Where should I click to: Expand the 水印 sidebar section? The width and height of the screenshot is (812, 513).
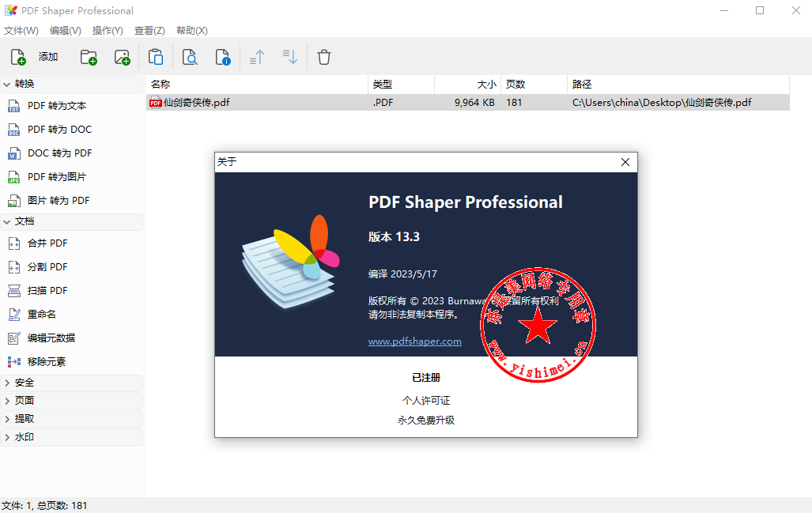[72, 437]
